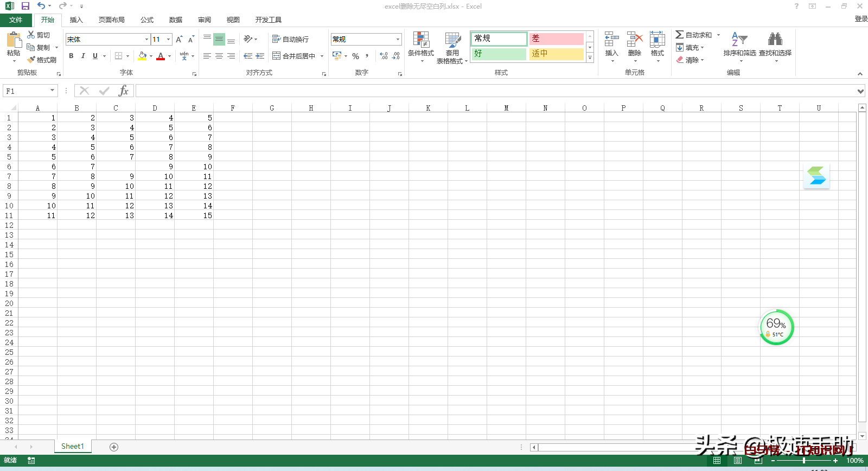The image size is (868, 471).
Task: Click the AutoSum (自动求和) button
Action: tap(694, 35)
